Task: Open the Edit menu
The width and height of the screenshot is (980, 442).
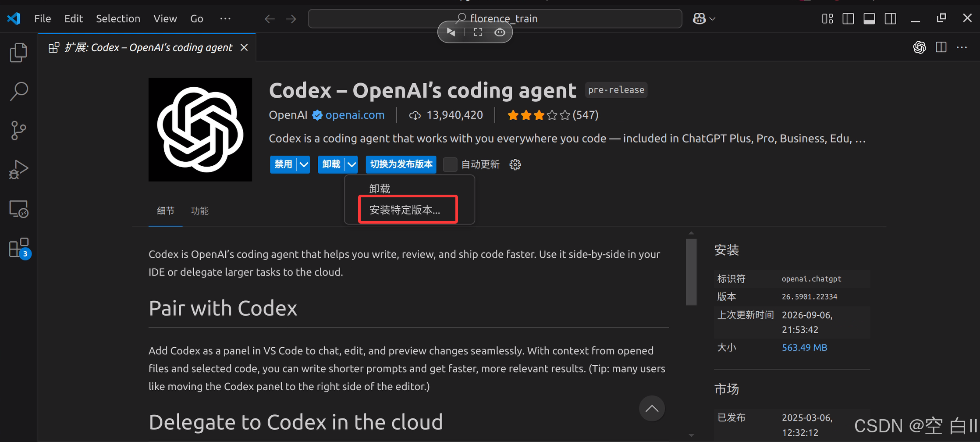Action: (74, 18)
